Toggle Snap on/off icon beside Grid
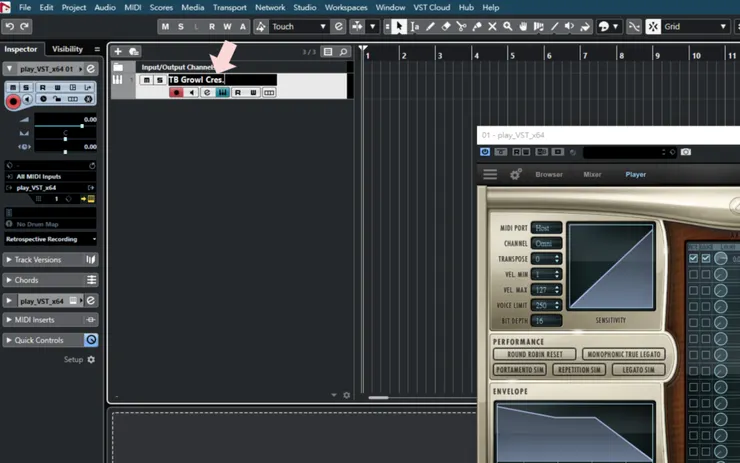The height and width of the screenshot is (463, 740). click(653, 26)
